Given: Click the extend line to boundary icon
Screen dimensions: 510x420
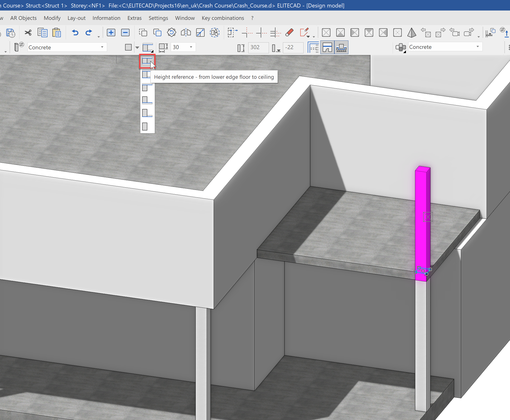Looking at the screenshot, I should pos(261,33).
